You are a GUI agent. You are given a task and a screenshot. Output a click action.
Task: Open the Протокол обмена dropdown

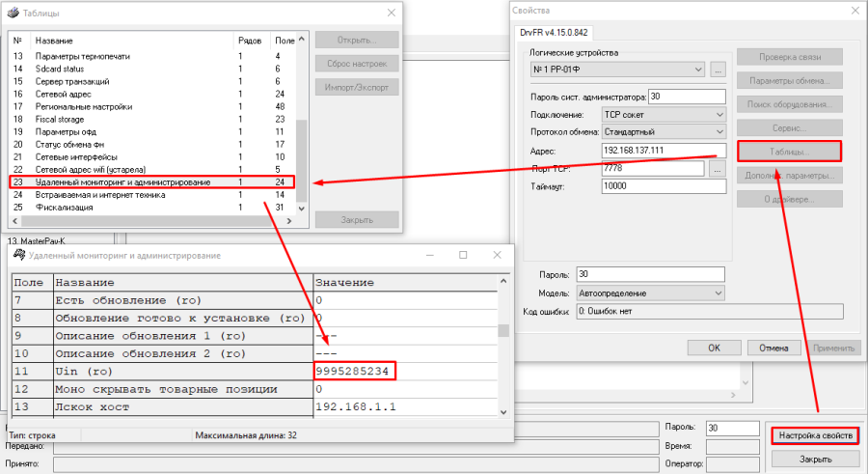[717, 131]
